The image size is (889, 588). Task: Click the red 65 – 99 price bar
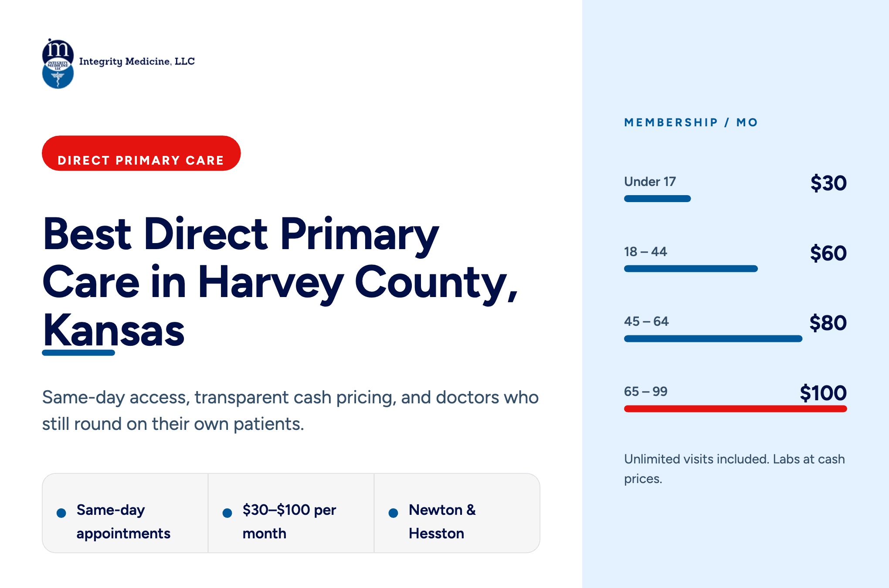tap(735, 409)
